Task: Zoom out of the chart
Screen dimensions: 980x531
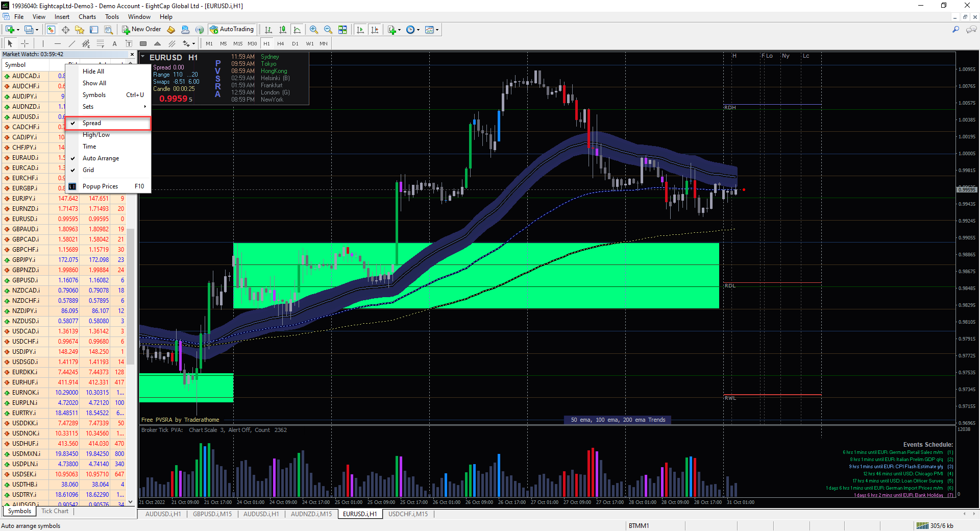Action: (328, 30)
